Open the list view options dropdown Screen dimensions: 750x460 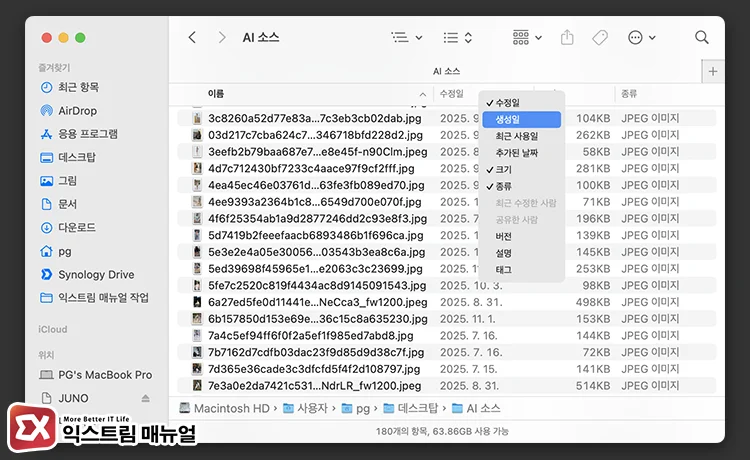[x=406, y=38]
